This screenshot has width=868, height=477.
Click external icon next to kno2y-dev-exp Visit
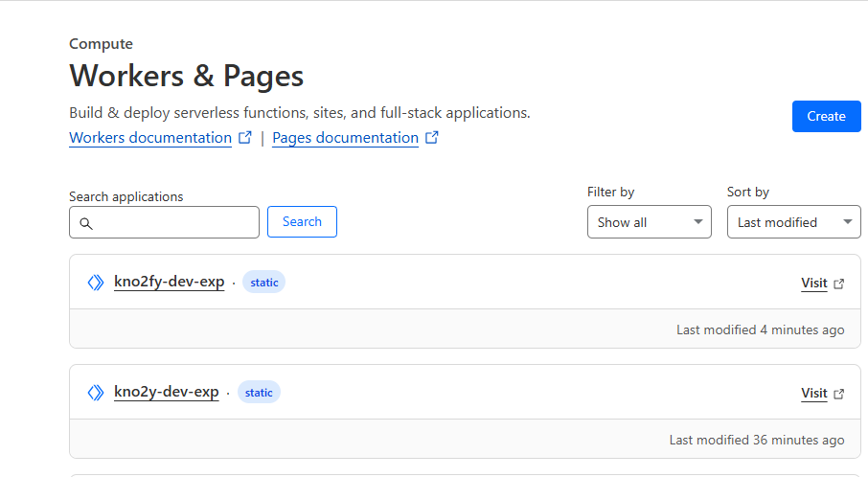click(x=839, y=394)
